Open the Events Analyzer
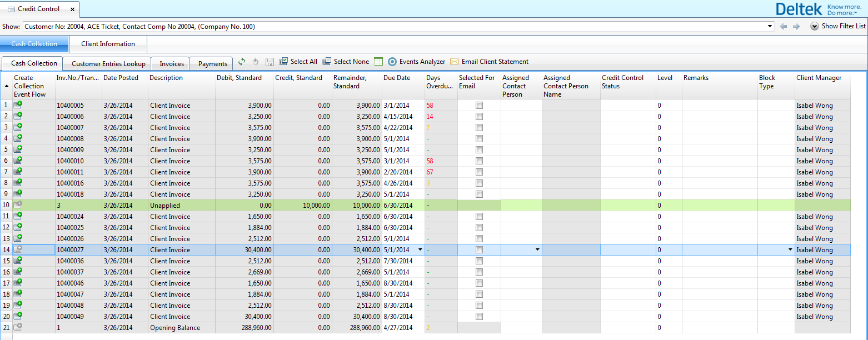 tap(416, 62)
